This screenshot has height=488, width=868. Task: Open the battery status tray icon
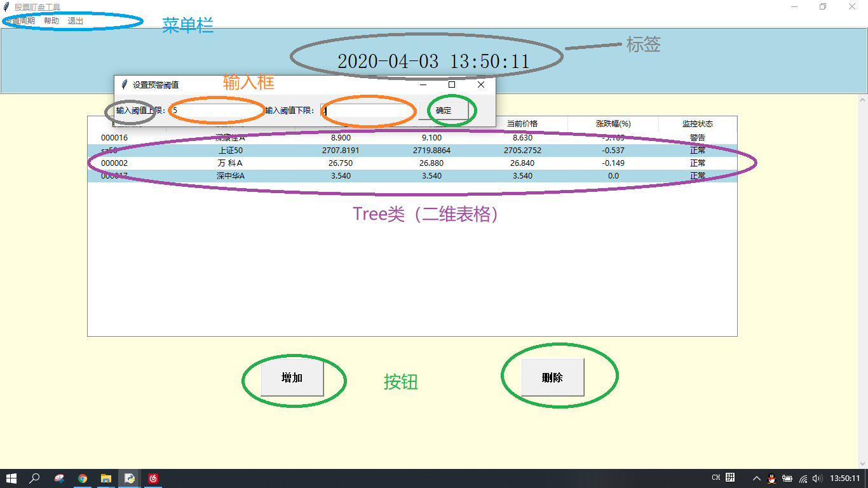(787, 478)
